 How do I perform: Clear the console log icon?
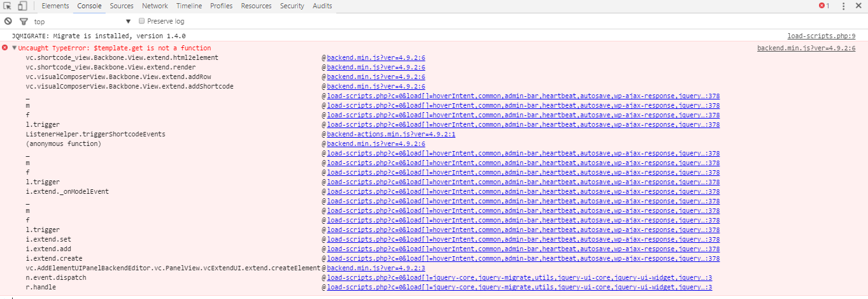click(8, 21)
